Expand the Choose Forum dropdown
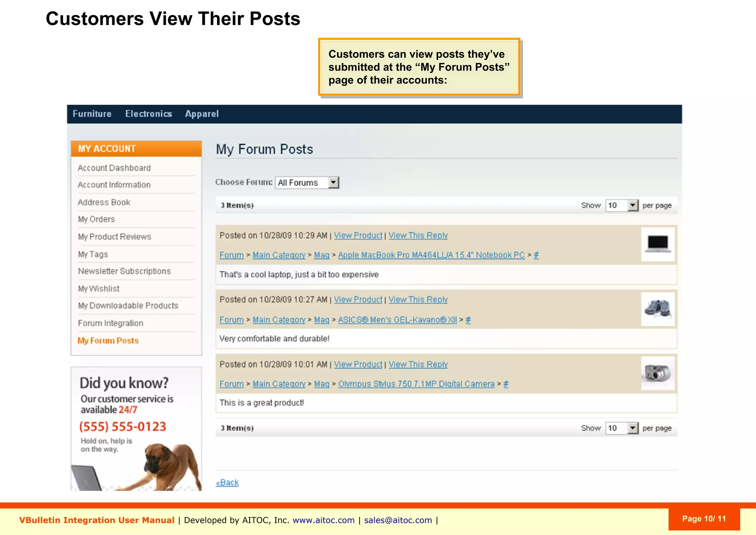This screenshot has height=535, width=756. point(307,183)
